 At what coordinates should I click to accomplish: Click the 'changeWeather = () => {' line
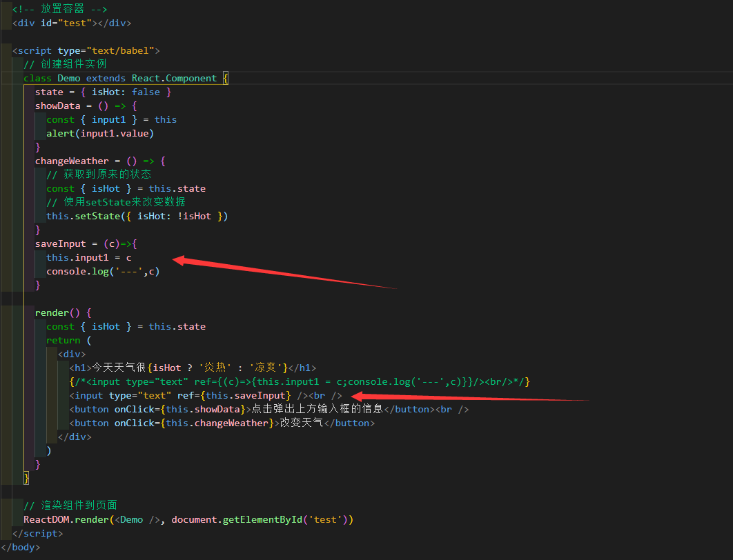[x=101, y=161]
